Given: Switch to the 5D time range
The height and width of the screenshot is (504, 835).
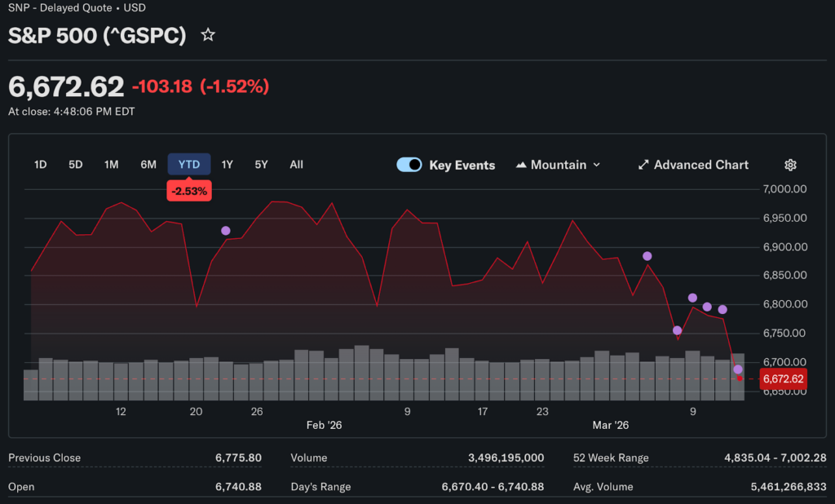Looking at the screenshot, I should click(76, 165).
